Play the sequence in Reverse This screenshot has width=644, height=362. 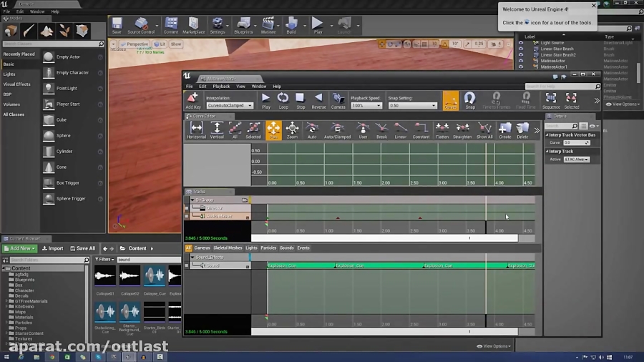318,101
